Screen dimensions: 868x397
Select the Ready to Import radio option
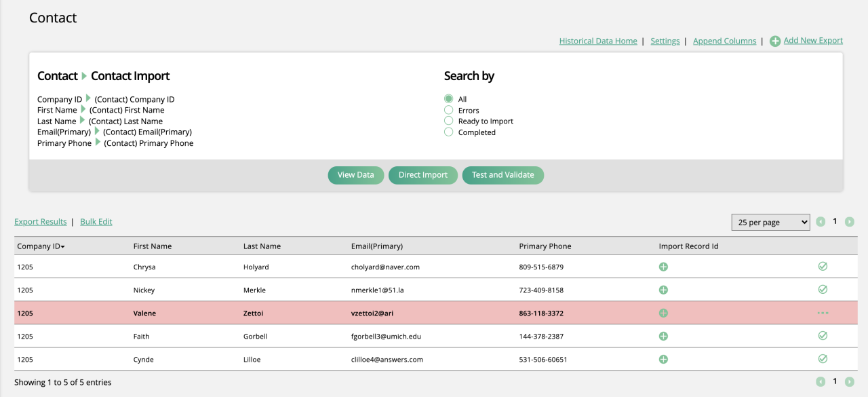448,121
